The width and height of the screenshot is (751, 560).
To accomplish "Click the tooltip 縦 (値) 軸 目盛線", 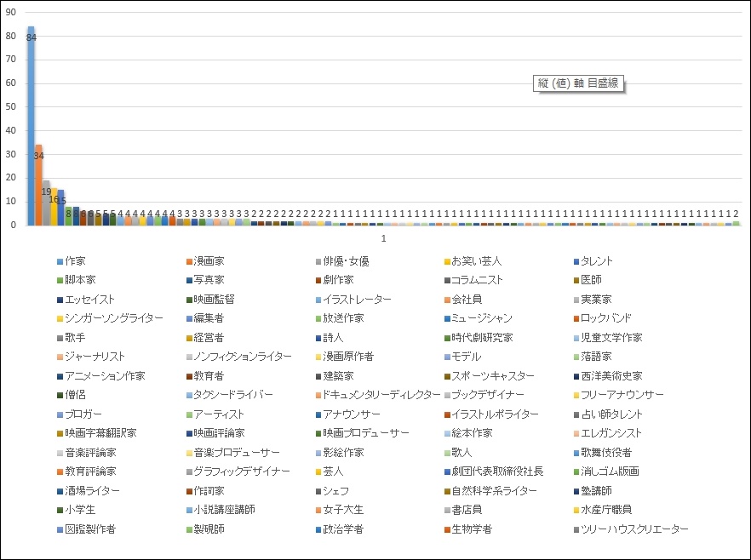I will 579,83.
